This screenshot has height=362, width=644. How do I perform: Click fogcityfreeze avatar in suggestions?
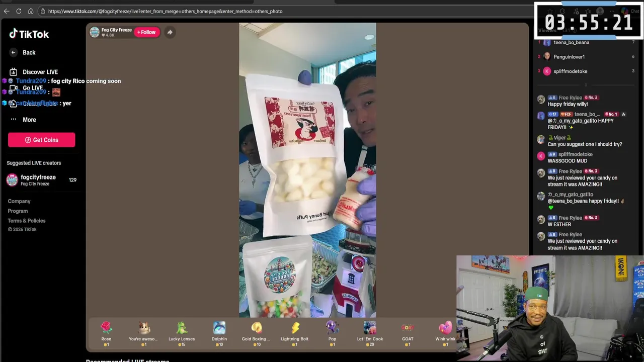pos(12,180)
